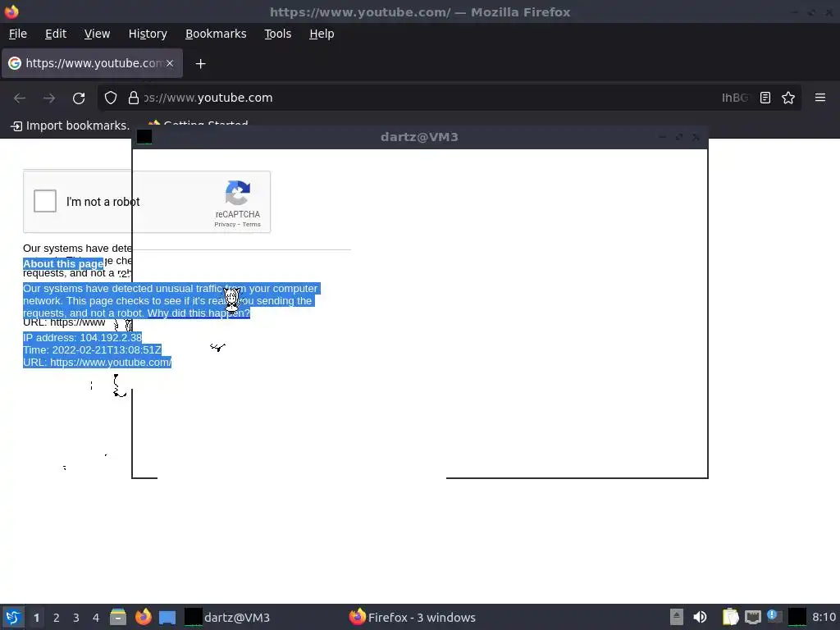This screenshot has height=630, width=840.
Task: Open the volume control in system tray
Action: (700, 617)
